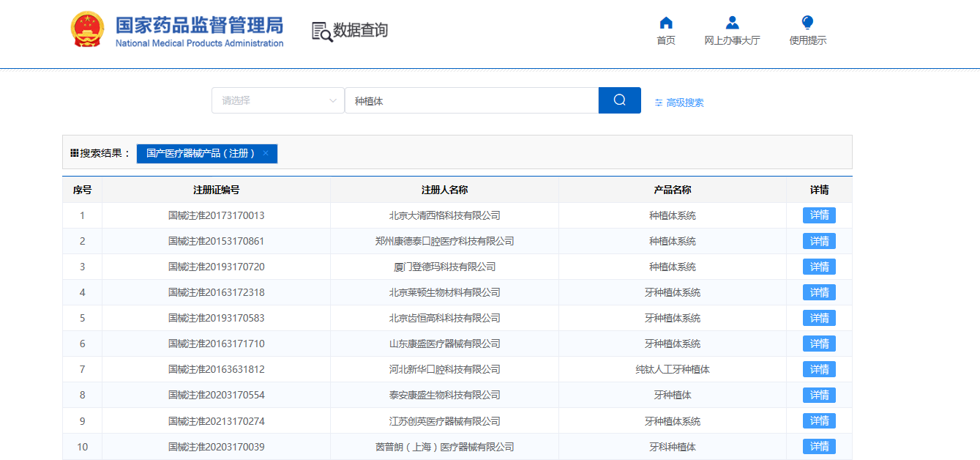Select registration number 国械注准20163172318

coord(216,292)
